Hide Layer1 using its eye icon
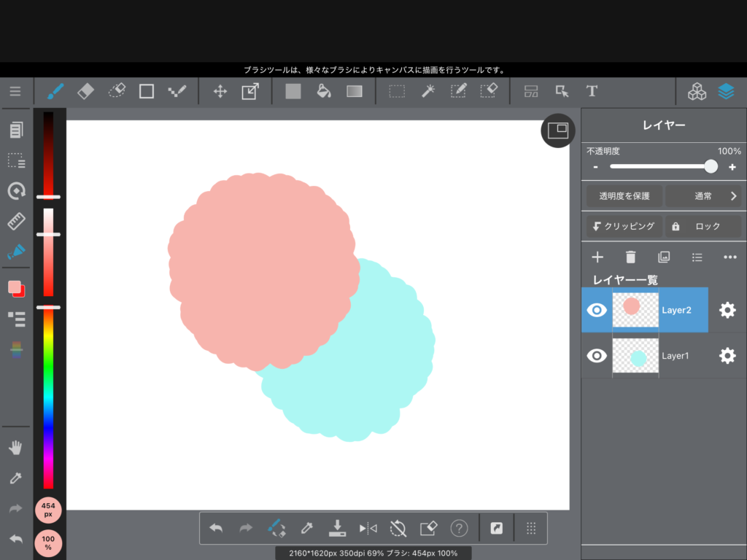 point(597,356)
